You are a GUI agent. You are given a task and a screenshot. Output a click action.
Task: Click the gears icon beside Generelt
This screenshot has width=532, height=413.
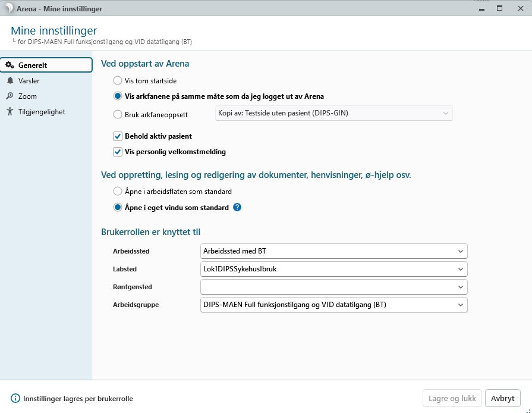(x=10, y=65)
